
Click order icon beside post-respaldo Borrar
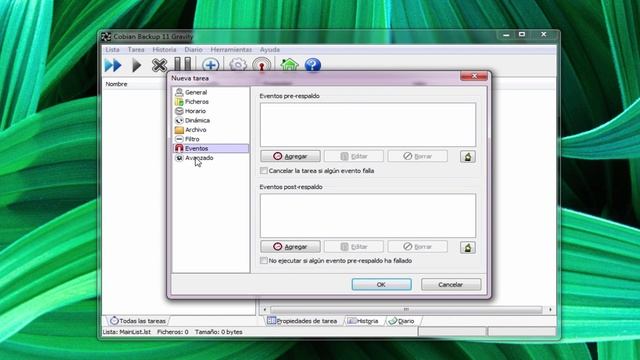(468, 247)
